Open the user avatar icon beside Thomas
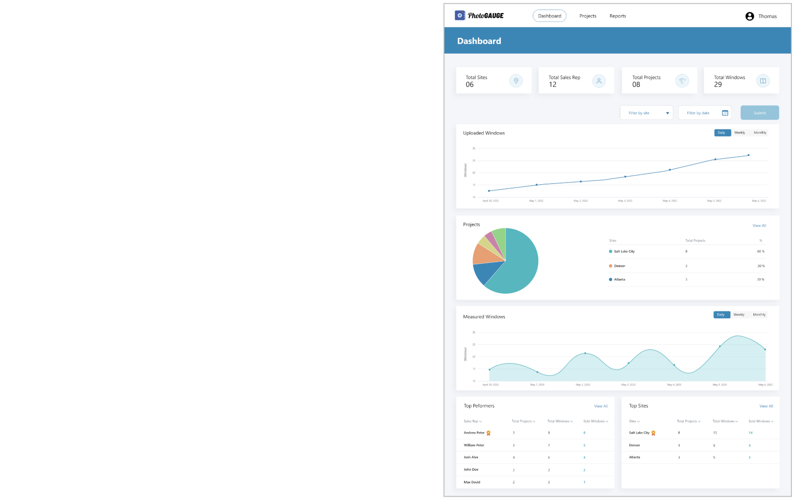Screen dimensions: 812x504 click(x=749, y=16)
